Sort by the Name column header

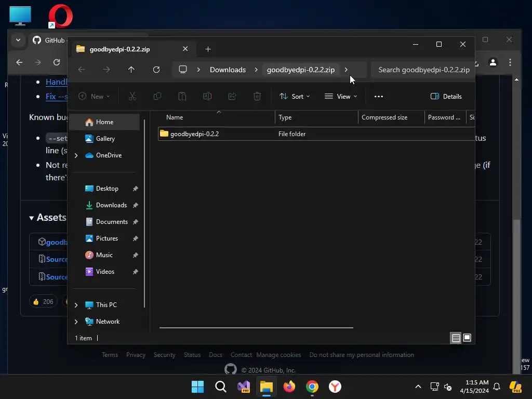click(x=217, y=117)
